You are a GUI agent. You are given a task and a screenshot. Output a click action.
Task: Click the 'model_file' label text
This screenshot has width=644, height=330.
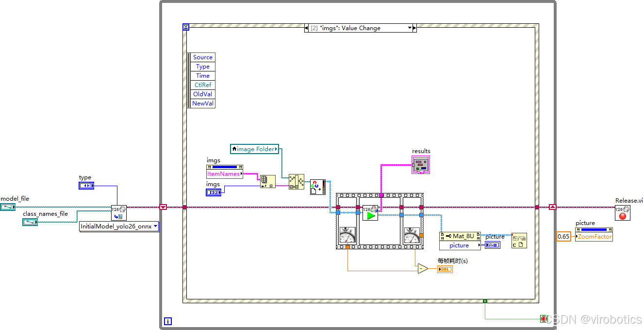(15, 199)
